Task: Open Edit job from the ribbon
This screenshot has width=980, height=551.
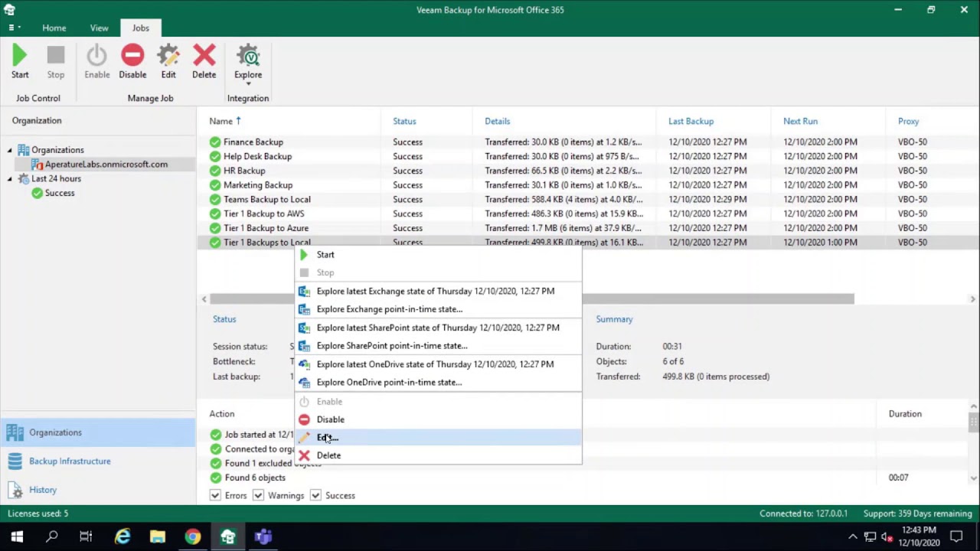Action: pos(168,62)
